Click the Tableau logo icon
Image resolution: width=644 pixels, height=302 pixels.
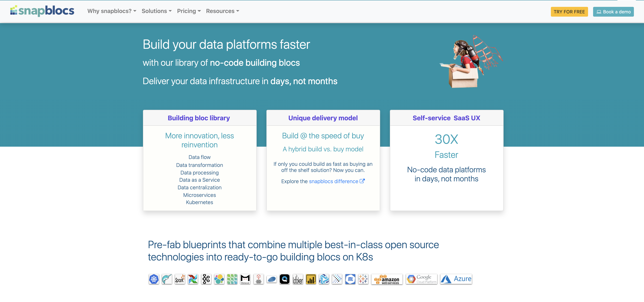coord(363,279)
